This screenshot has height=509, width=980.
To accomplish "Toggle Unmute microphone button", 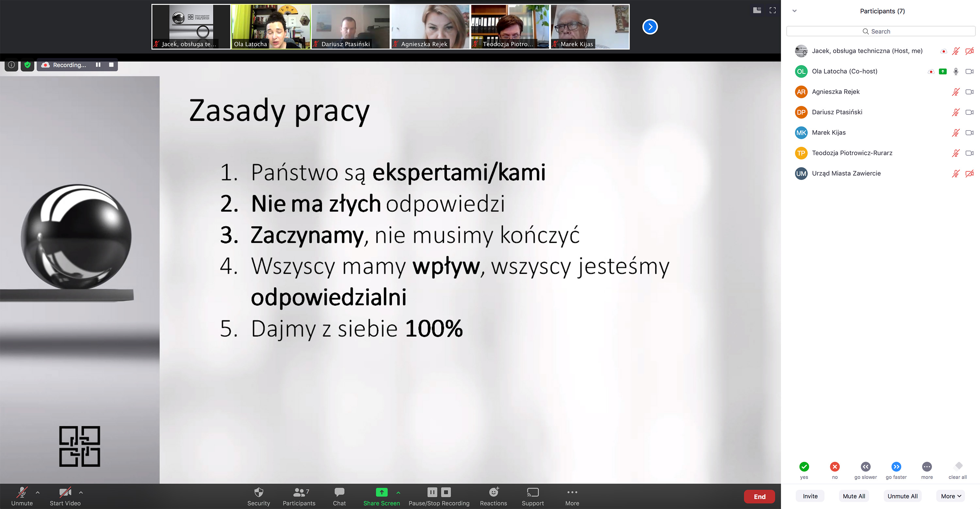I will pos(20,496).
